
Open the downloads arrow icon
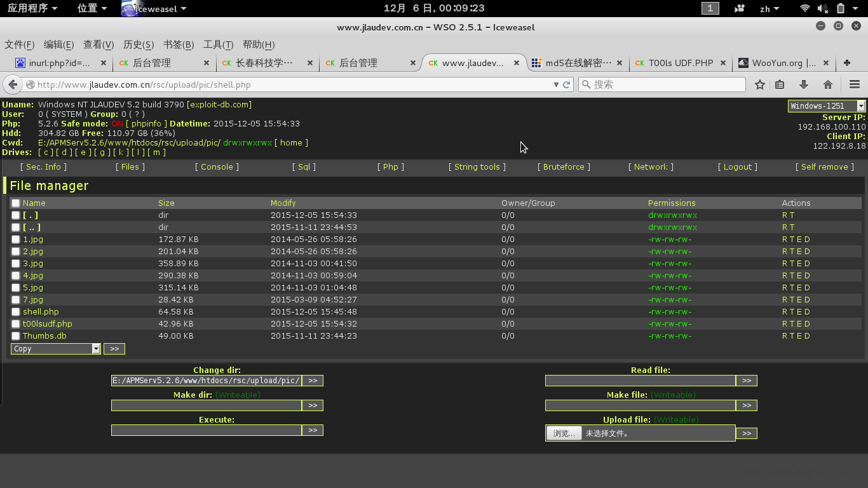804,85
